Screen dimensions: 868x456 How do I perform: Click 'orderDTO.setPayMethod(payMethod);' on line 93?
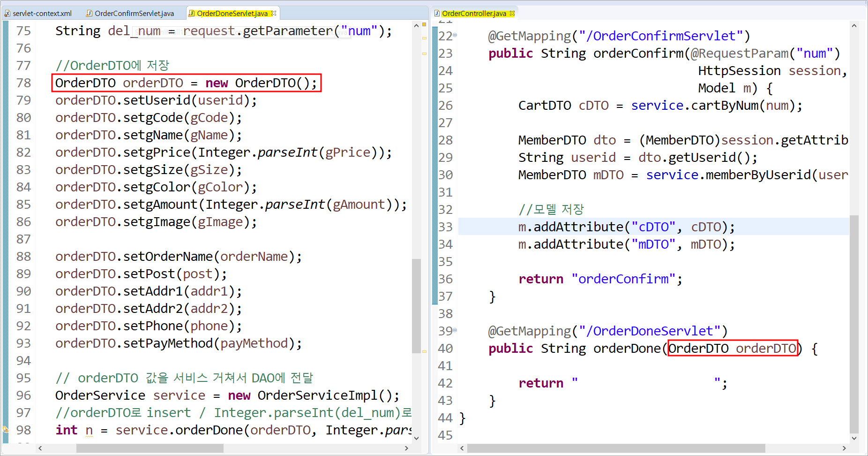(x=179, y=343)
